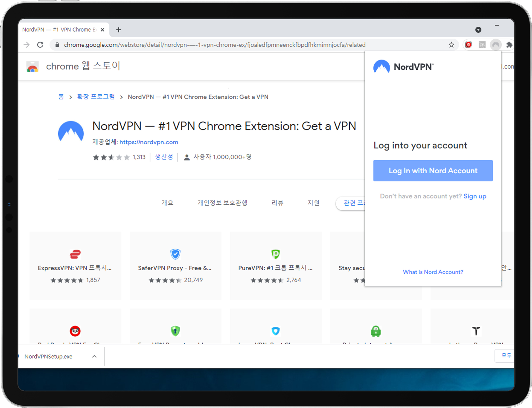Click the red extension icon in the toolbar
Screen dimensions: 532x408
pyautogui.click(x=468, y=45)
